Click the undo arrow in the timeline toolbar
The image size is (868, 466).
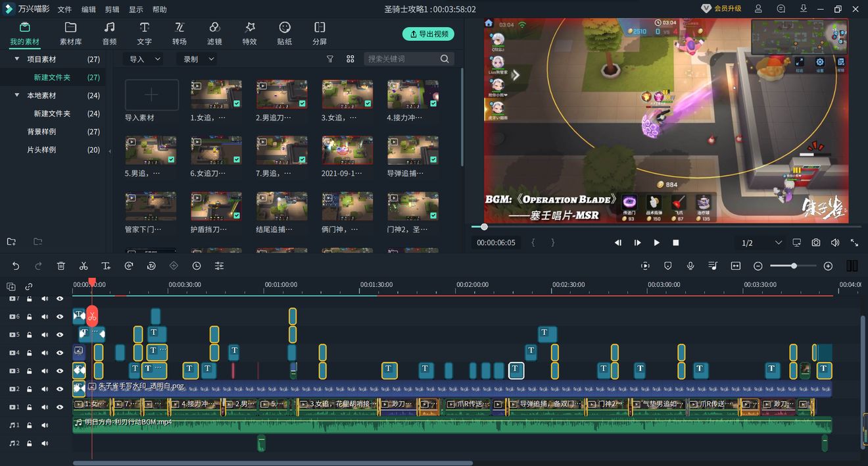coord(16,266)
